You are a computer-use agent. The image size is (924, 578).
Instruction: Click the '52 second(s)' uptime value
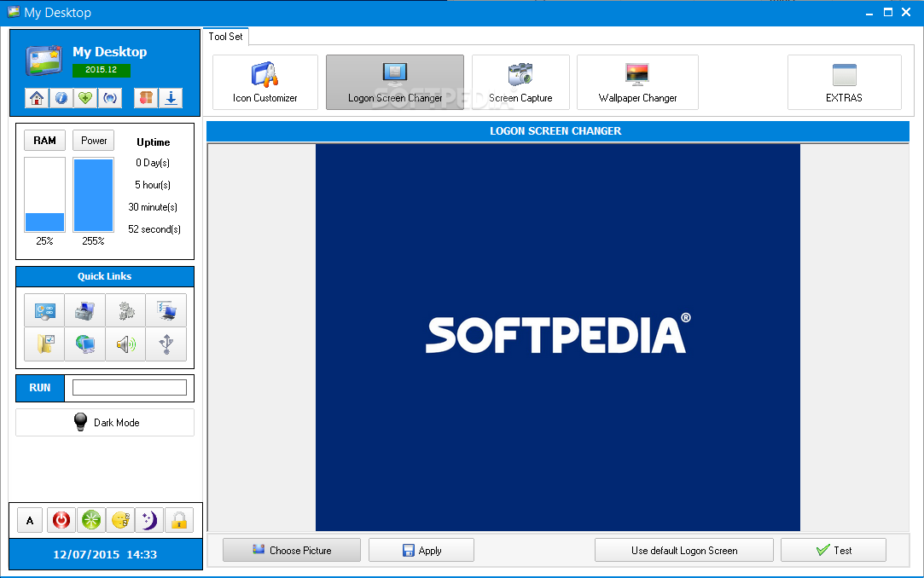(154, 229)
